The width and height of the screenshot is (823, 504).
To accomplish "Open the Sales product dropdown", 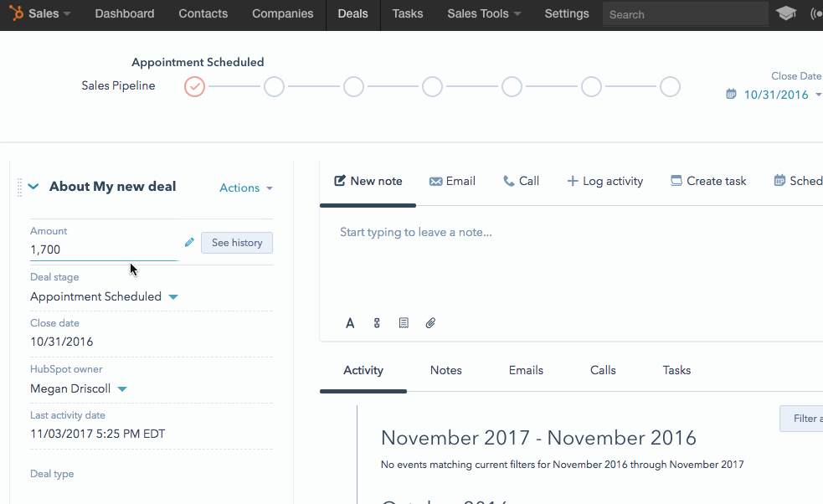I will (x=49, y=13).
